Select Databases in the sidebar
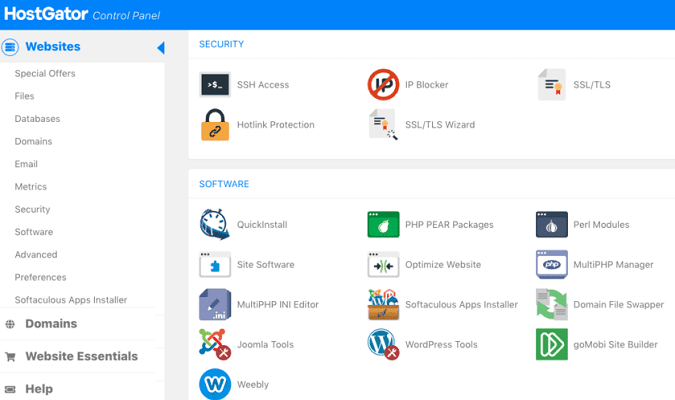This screenshot has width=675, height=400. [x=37, y=119]
